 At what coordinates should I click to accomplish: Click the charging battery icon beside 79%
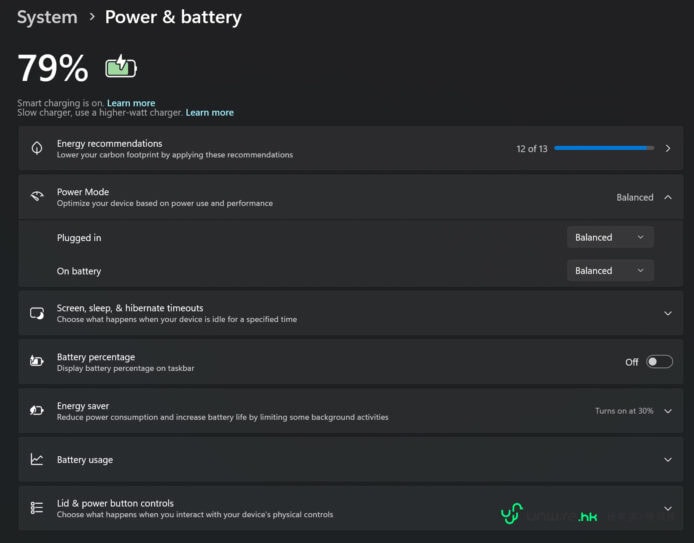(x=121, y=67)
